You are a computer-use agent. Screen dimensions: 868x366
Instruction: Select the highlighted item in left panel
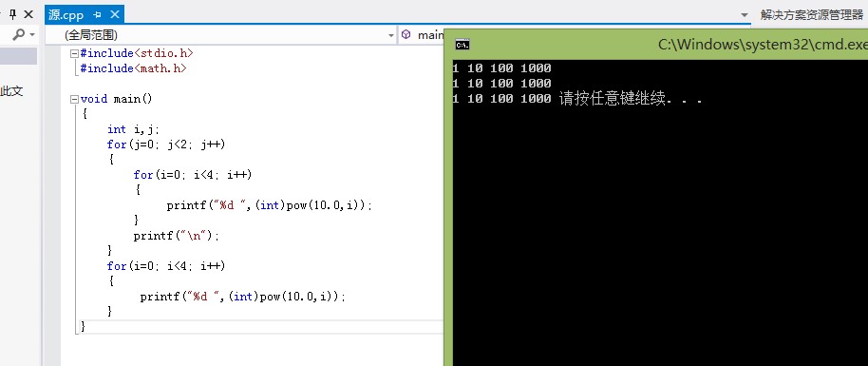tap(18, 56)
